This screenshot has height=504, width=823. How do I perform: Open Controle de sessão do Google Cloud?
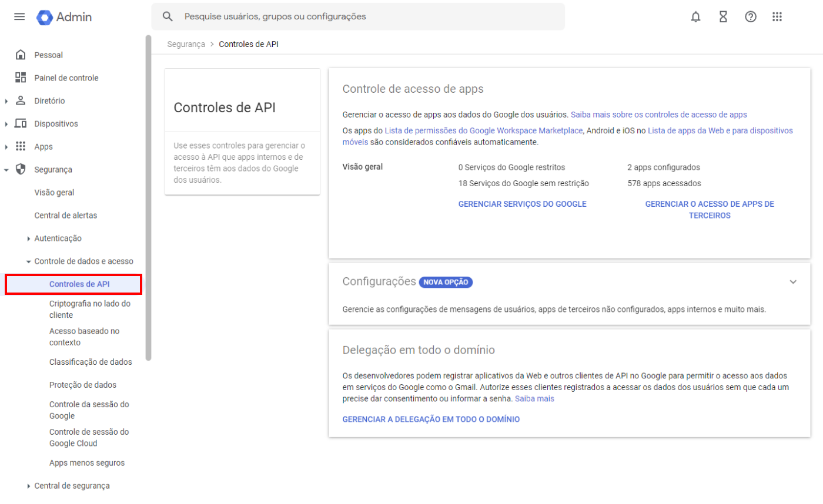pos(89,438)
